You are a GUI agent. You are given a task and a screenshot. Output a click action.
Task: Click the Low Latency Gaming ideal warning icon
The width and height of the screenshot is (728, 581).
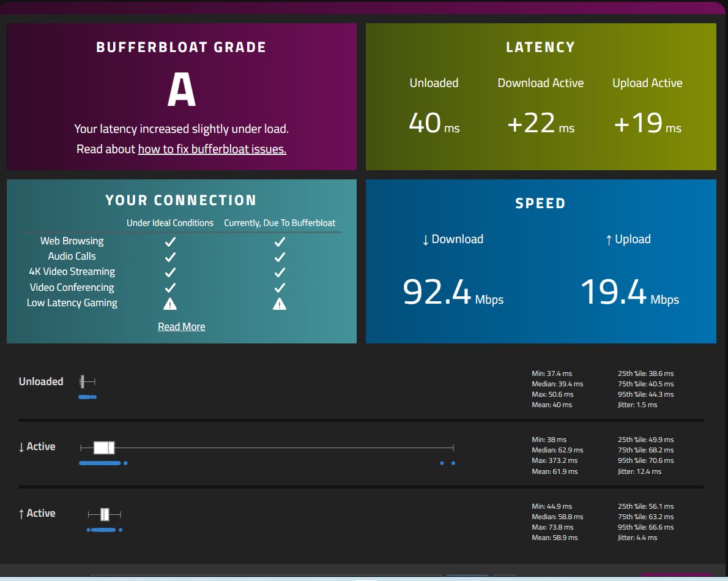pyautogui.click(x=170, y=304)
